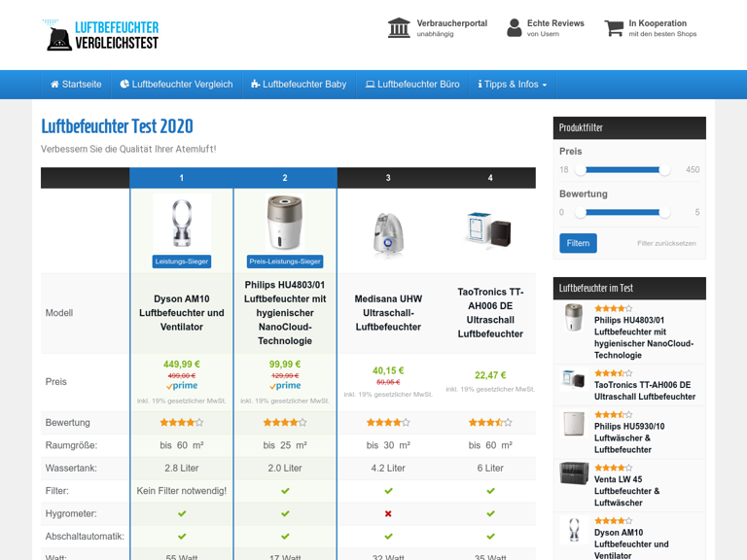Click the right handle of the Bewertung slider
Screen dimensions: 747x560
pos(664,212)
